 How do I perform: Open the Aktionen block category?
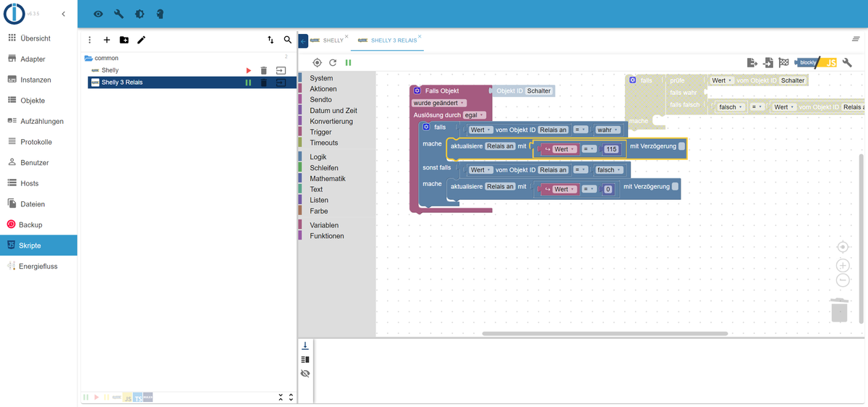click(x=323, y=89)
